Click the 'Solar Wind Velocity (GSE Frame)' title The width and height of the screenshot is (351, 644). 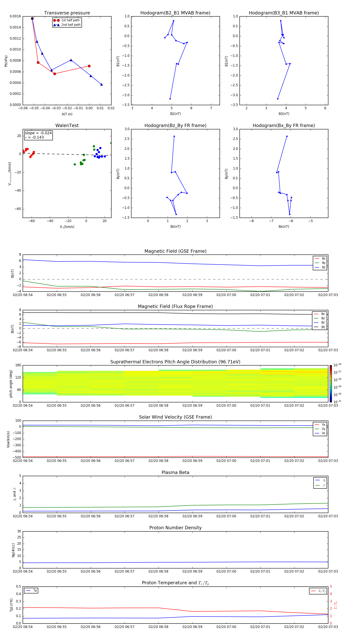[175, 417]
